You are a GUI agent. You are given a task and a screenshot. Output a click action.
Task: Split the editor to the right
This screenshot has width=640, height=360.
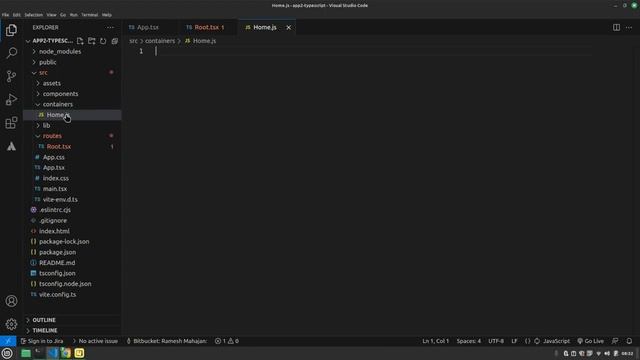(616, 27)
